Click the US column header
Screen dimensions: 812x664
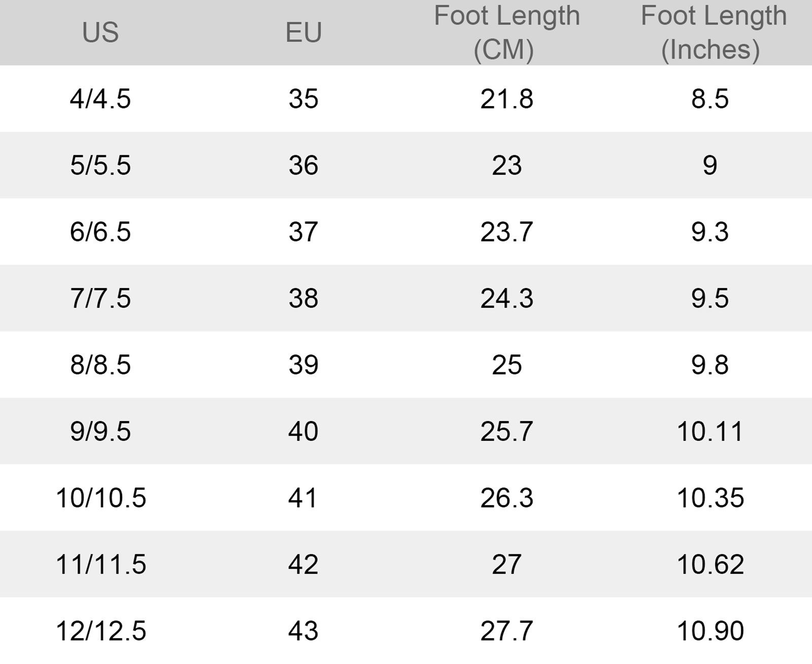(x=100, y=32)
